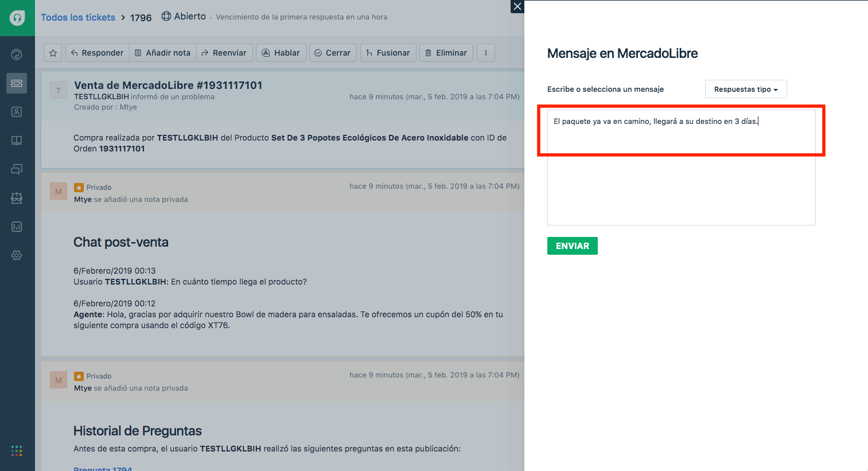Click ticket number 1796 in breadcrumb
Image resolution: width=868 pixels, height=471 pixels.
(141, 18)
